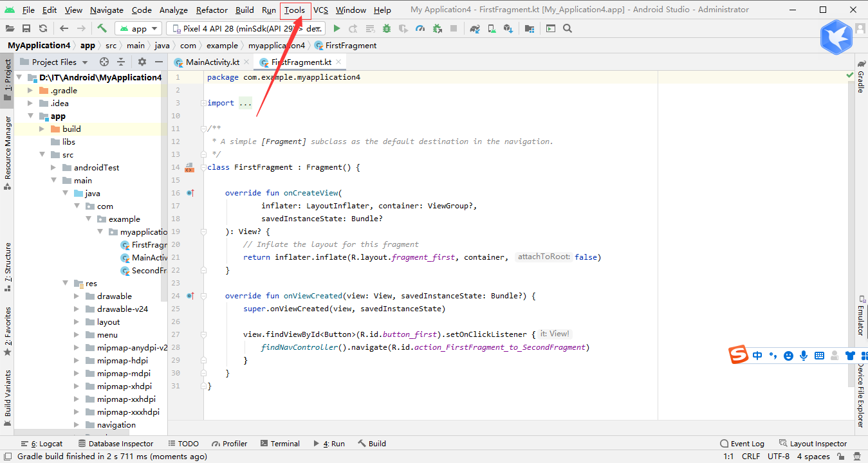Click the Project Structure icon in toolbar
This screenshot has width=868, height=463.
(529, 28)
